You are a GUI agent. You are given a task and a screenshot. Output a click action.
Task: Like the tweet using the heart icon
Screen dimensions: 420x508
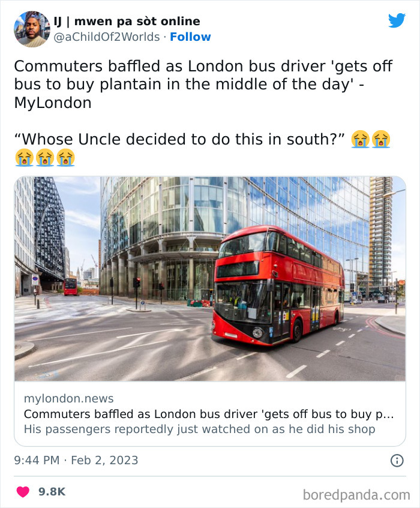[22, 491]
